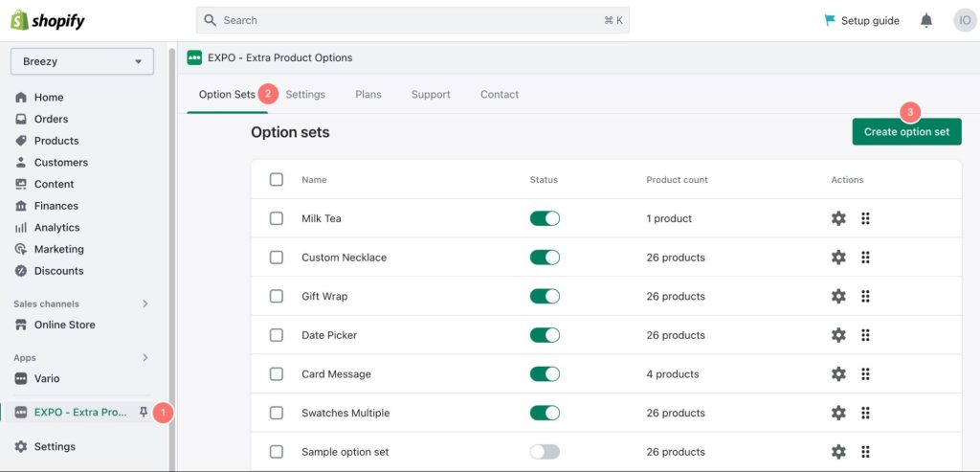Click the Create option set button
980x472 pixels.
point(906,132)
